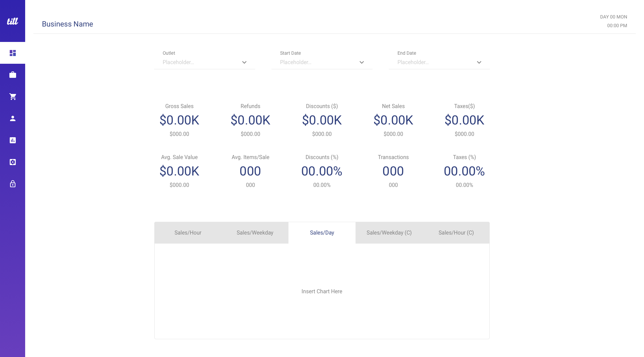Click the lock icon in sidebar

click(x=13, y=184)
